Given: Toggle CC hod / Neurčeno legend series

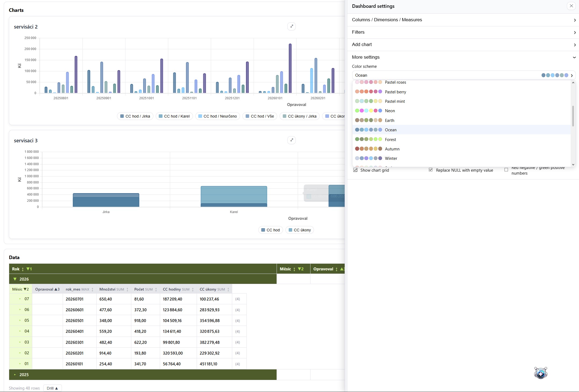Looking at the screenshot, I should [217, 116].
